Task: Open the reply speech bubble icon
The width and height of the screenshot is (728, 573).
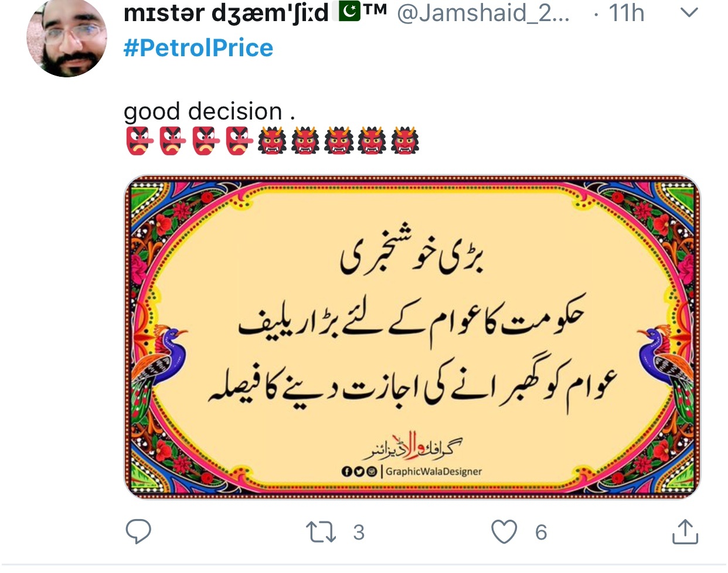Action: pos(139,531)
